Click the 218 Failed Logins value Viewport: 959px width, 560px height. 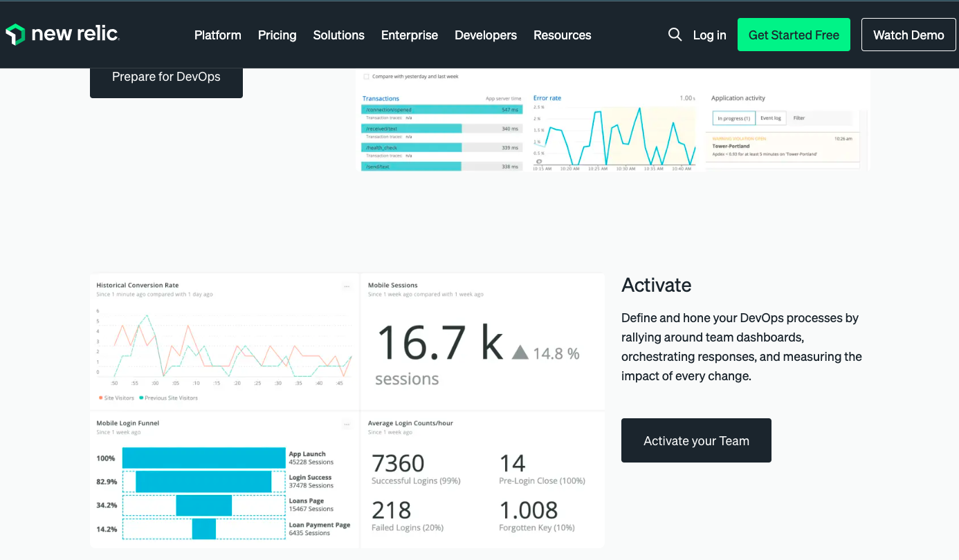[x=392, y=510]
